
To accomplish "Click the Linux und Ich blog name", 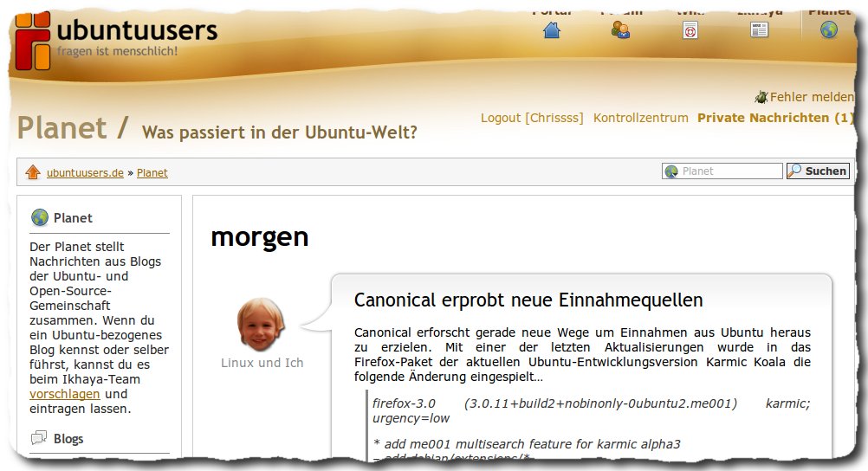I will click(262, 363).
